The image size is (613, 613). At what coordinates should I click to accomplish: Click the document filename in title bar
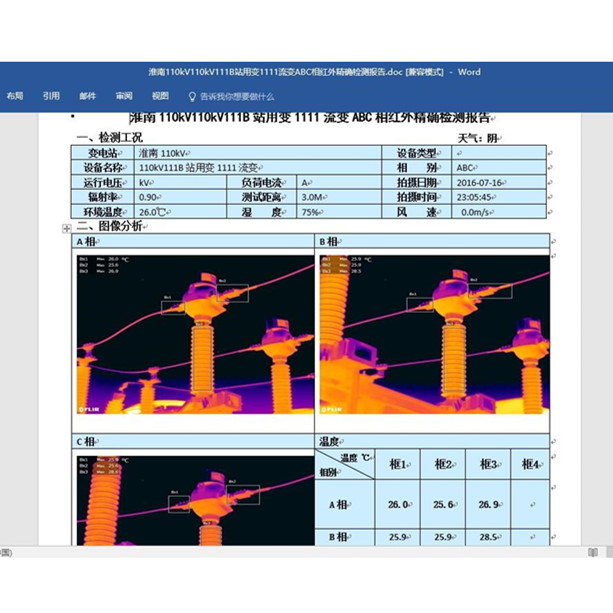(x=275, y=72)
